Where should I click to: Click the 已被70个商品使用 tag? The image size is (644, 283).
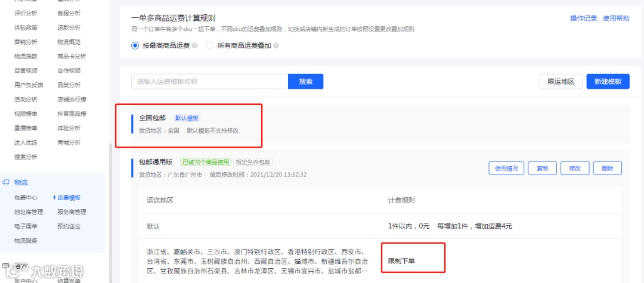click(205, 162)
